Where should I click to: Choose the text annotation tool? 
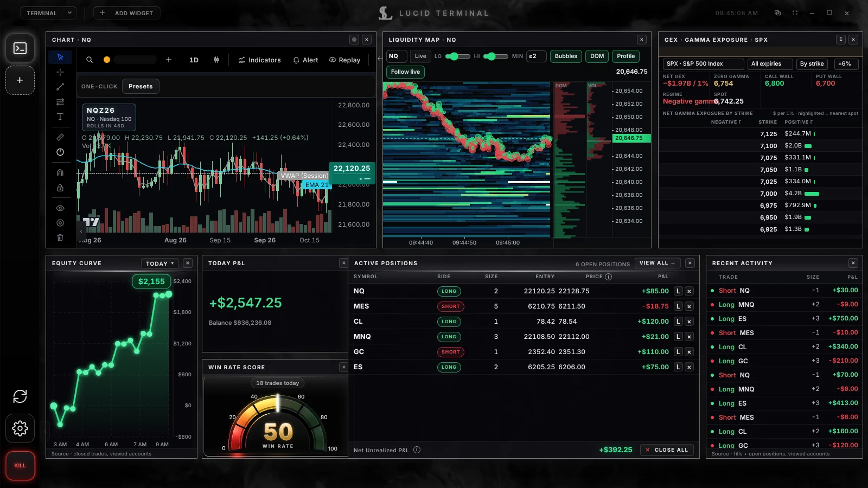[60, 117]
